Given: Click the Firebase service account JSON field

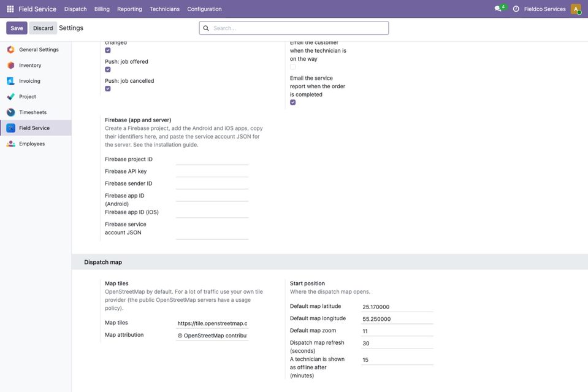Looking at the screenshot, I should [212, 229].
